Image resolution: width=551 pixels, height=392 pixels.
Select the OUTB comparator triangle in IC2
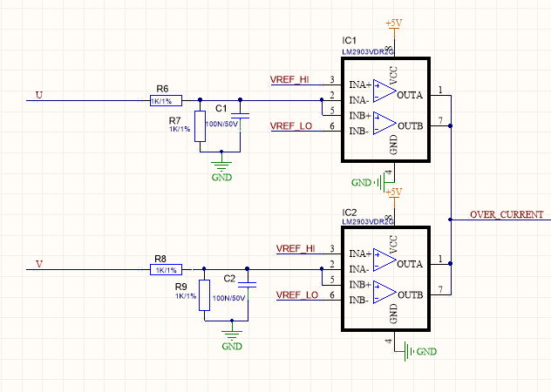(384, 292)
